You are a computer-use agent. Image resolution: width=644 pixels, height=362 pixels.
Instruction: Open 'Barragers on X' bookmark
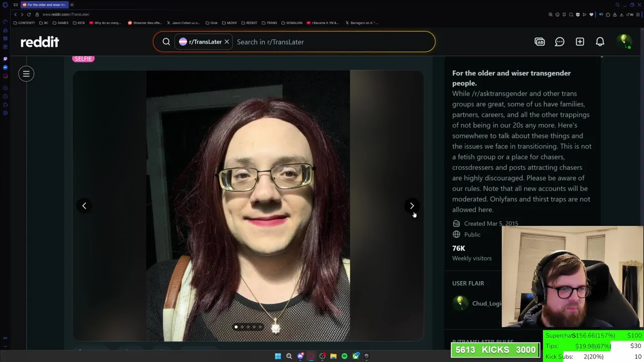click(361, 23)
